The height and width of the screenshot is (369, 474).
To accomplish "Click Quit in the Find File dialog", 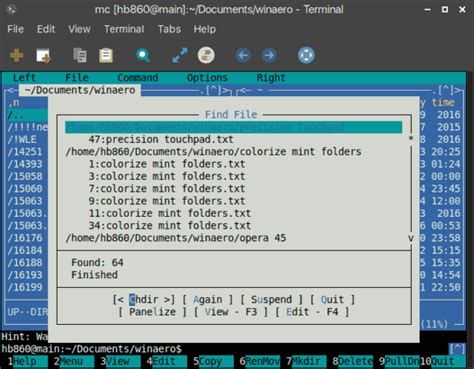I will [x=332, y=299].
